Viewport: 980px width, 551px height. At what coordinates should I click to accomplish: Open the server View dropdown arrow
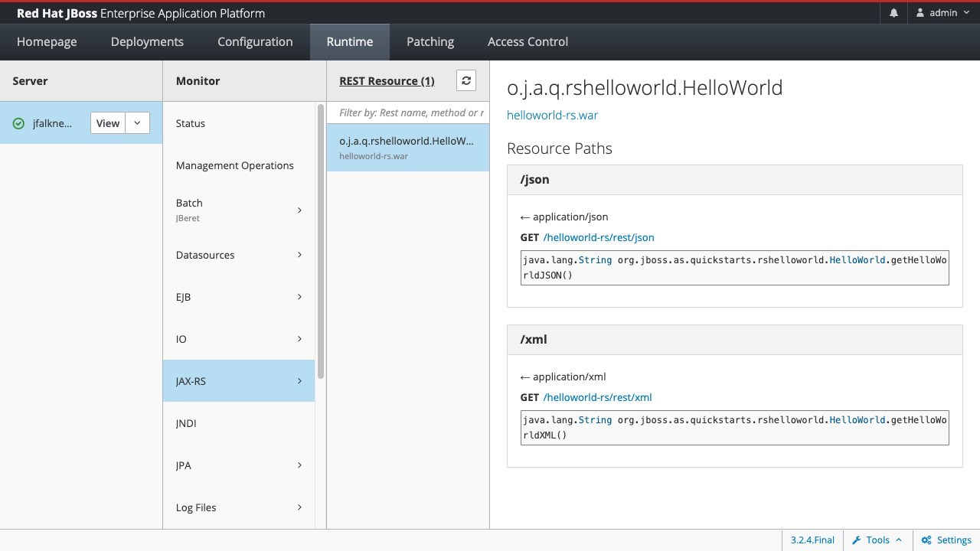(137, 123)
